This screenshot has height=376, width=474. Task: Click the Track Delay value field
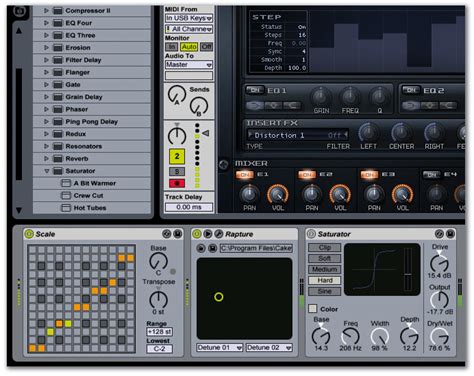click(189, 207)
